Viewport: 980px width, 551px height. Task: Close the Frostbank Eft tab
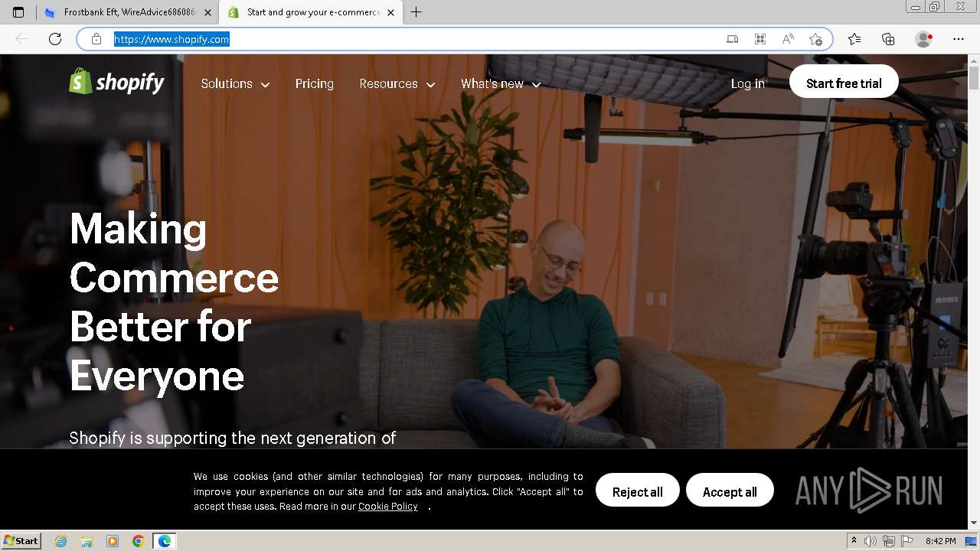[207, 13]
